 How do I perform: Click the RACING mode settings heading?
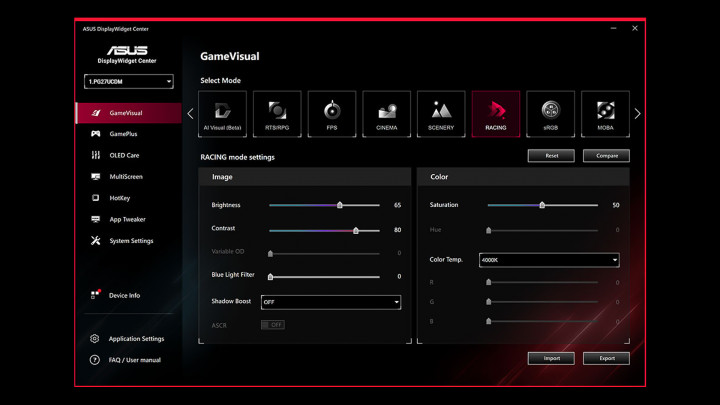[237, 157]
